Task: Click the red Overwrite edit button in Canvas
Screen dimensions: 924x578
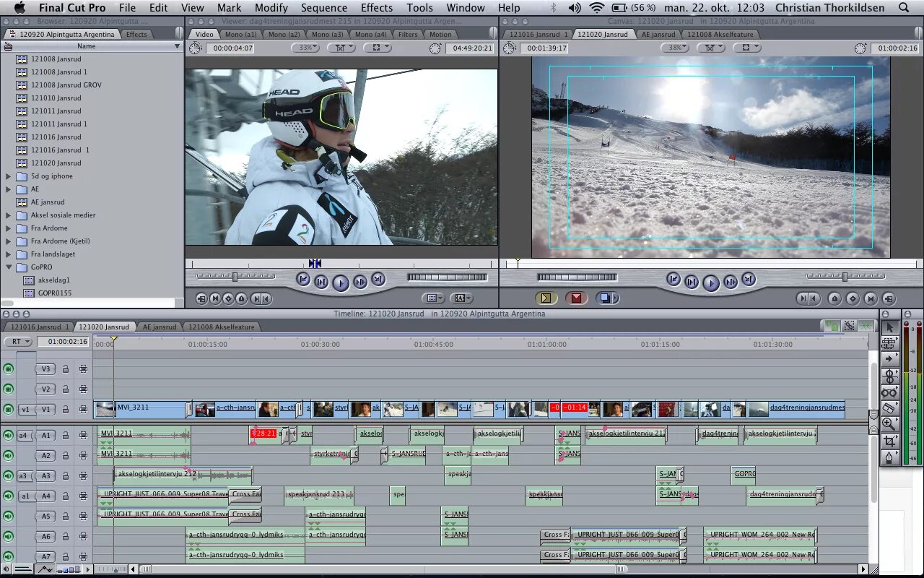Action: (575, 298)
